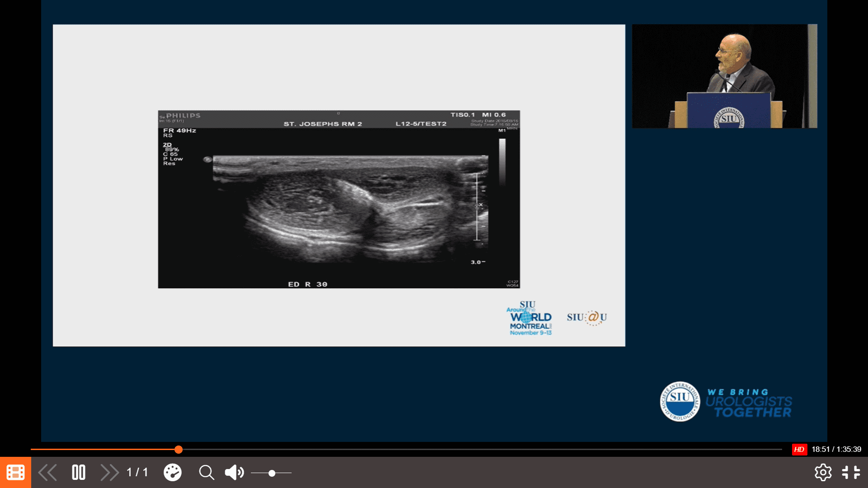Pause the video playback
Image resolution: width=868 pixels, height=488 pixels.
pos(79,473)
